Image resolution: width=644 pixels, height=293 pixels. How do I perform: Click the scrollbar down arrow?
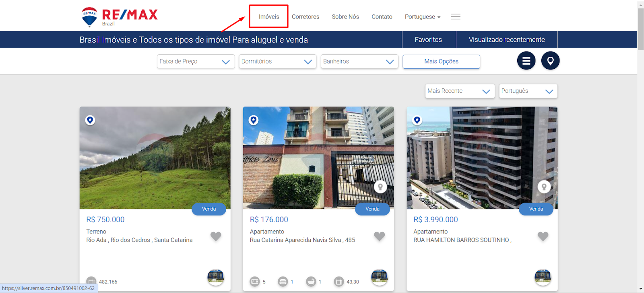click(641, 289)
